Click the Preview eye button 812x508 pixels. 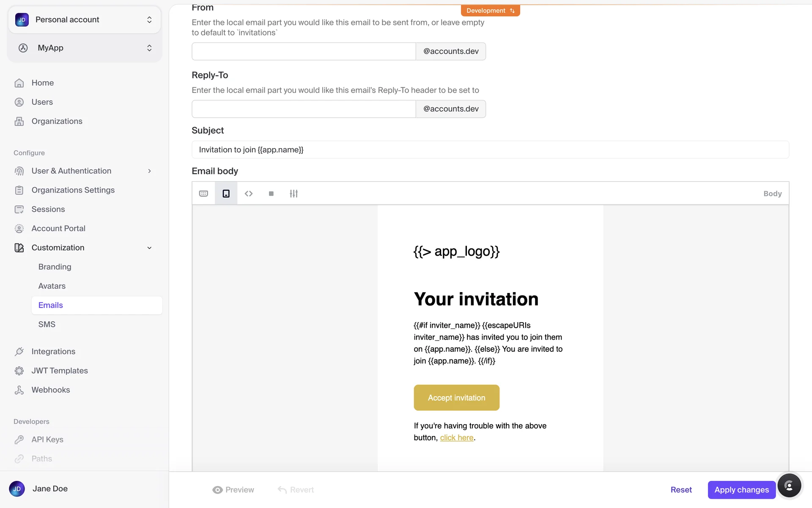coord(233,490)
